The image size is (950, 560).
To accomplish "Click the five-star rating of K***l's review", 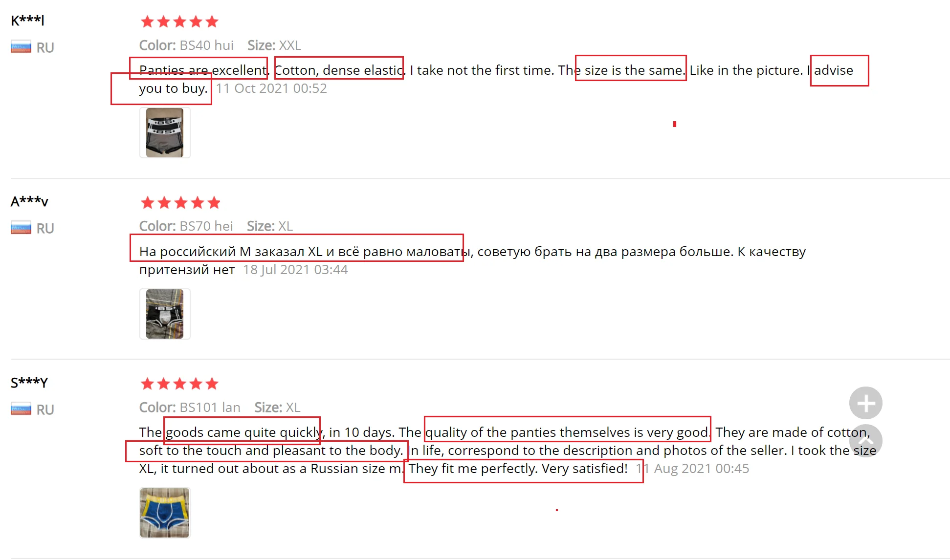I will tap(179, 22).
